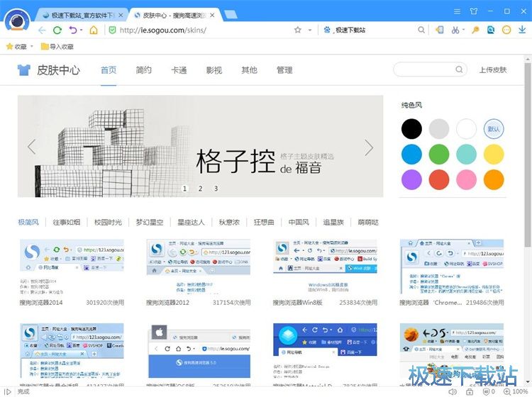This screenshot has height=397, width=532.
Task: Bookmark page with the star icon in address bar
Action: 298,30
